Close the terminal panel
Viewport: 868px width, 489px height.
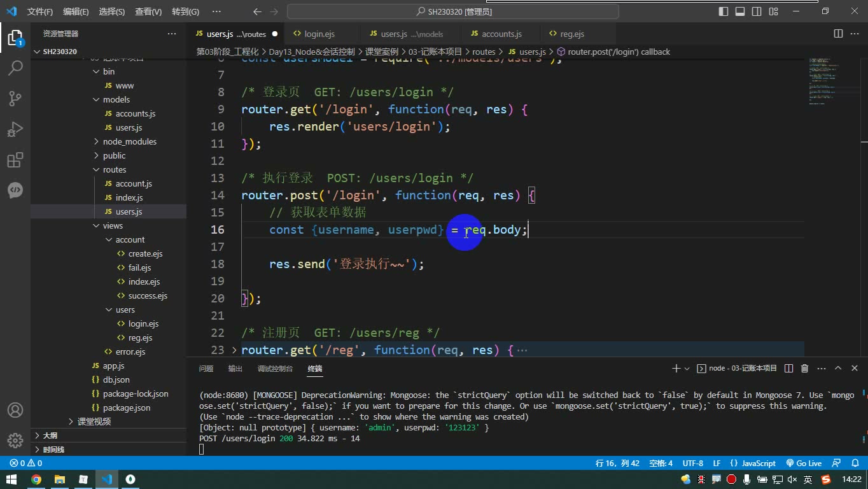[x=855, y=368]
